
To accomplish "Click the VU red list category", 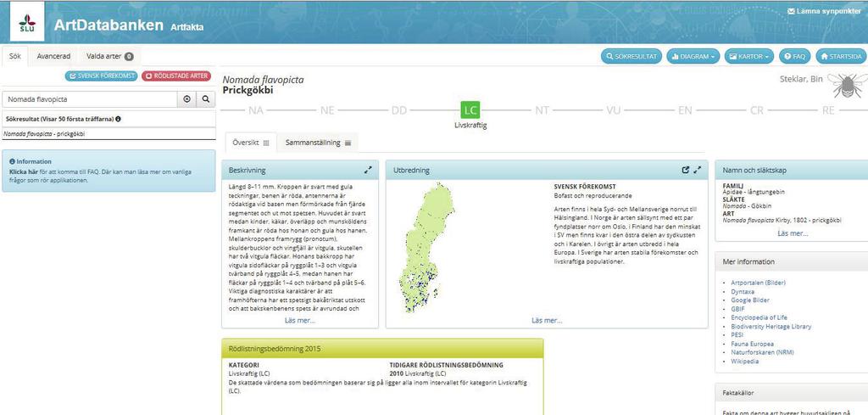I will pos(614,110).
